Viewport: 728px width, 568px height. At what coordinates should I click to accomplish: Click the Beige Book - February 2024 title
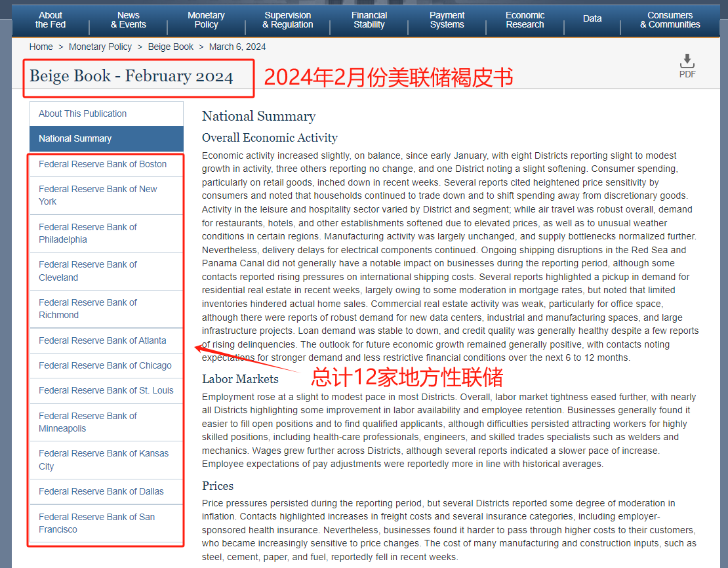pyautogui.click(x=131, y=76)
